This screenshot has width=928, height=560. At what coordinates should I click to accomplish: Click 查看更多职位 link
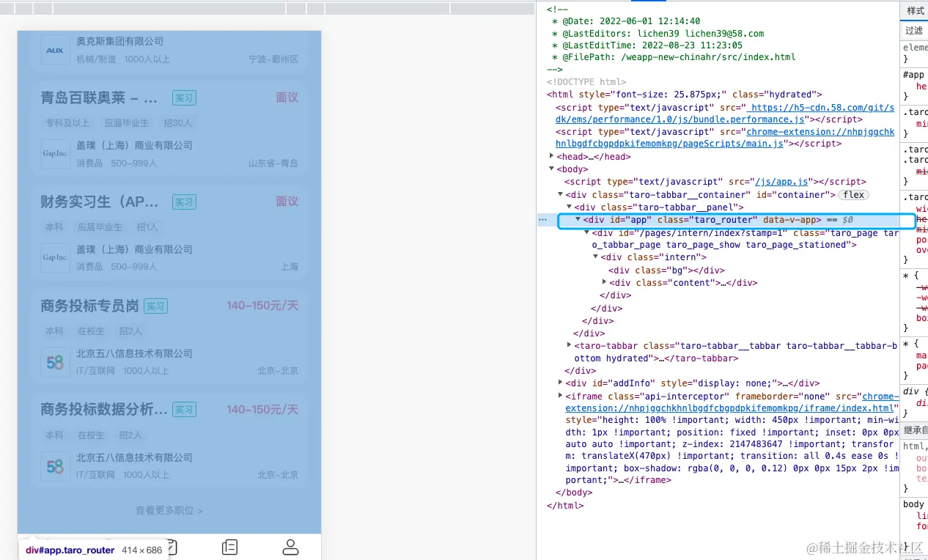point(169,510)
